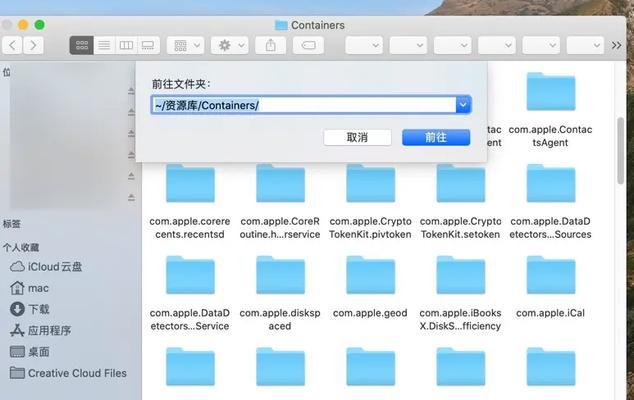634x400 pixels.
Task: Click the Containers folder icon in title bar
Action: point(281,25)
